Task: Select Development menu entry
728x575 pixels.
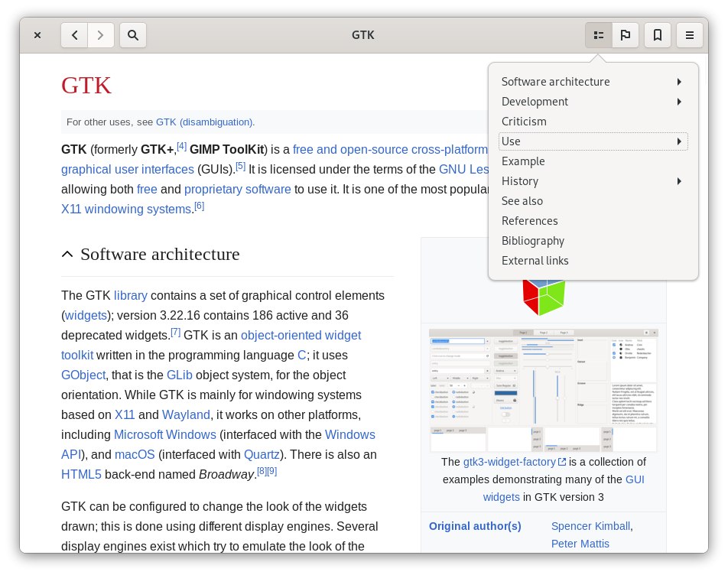Action: tap(593, 102)
